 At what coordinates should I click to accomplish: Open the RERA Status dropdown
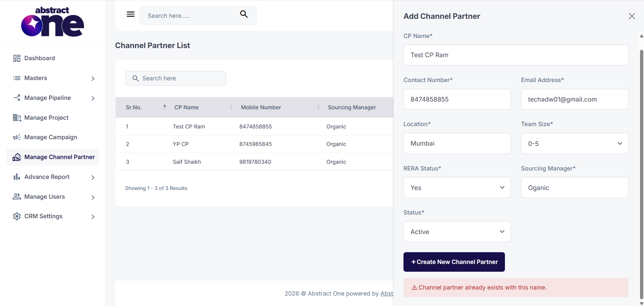(x=457, y=188)
